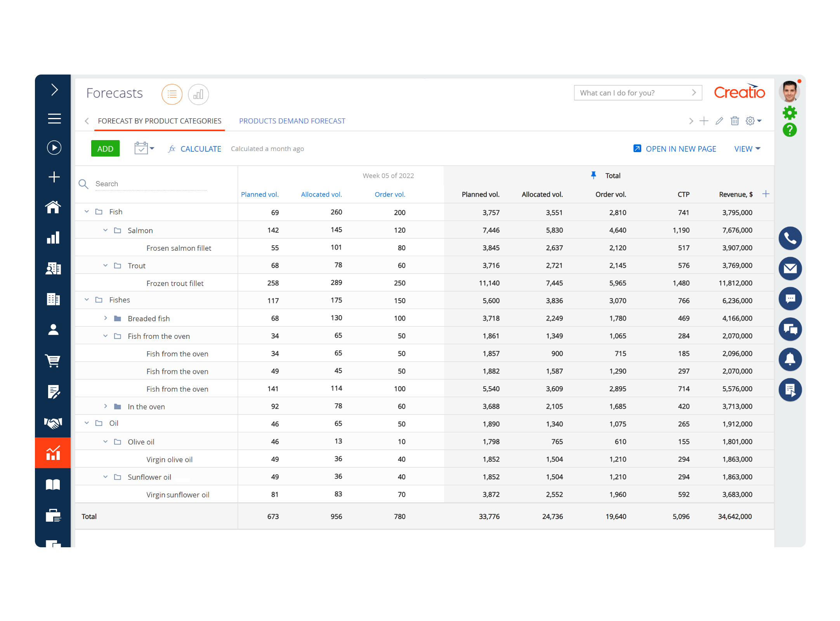Edit the forecast with the pencil icon
The width and height of the screenshot is (840, 621).
pos(719,121)
